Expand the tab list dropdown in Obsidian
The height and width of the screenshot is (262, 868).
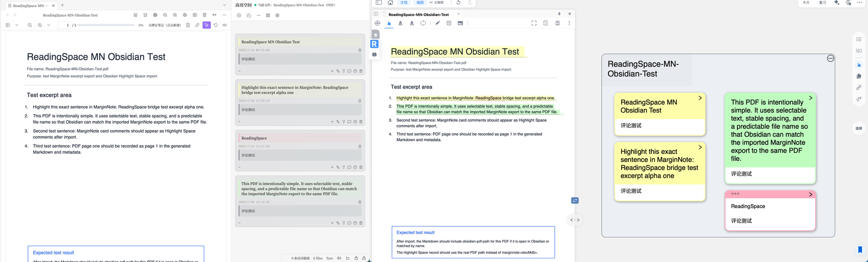coord(224,5)
